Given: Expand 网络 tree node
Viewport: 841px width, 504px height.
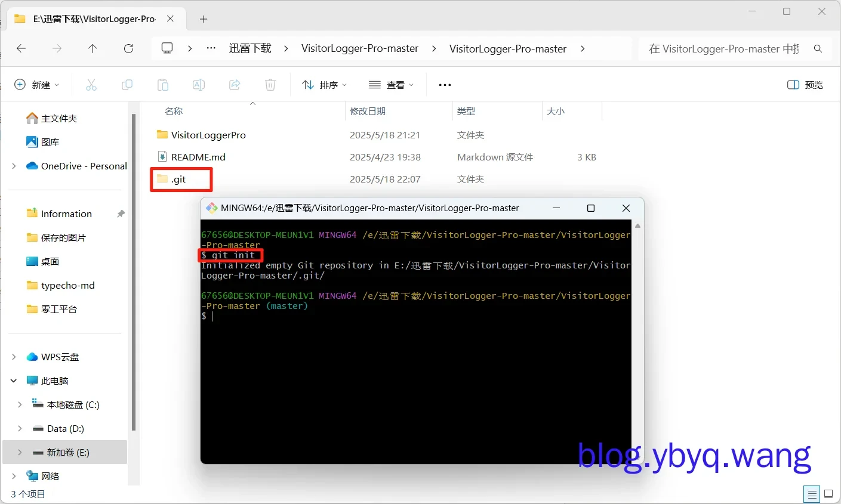Looking at the screenshot, I should (x=14, y=476).
